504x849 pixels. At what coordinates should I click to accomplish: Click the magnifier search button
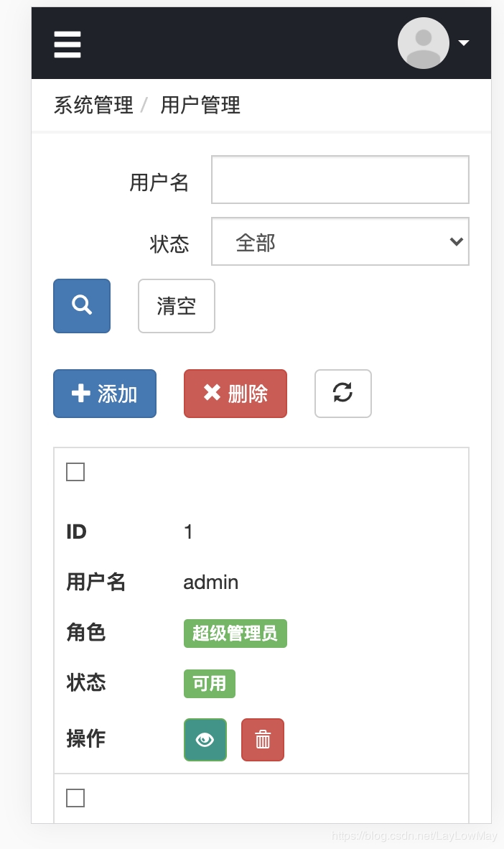[x=82, y=306]
